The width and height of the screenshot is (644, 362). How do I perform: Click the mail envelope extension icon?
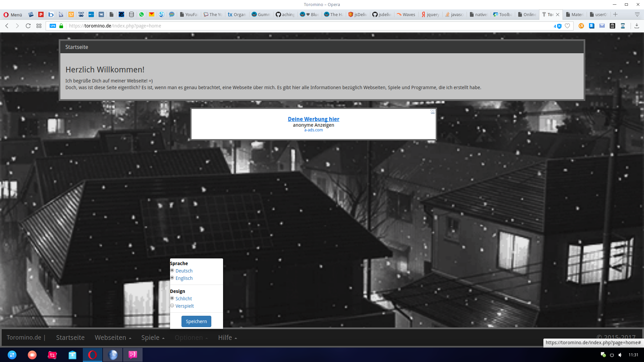tap(602, 26)
